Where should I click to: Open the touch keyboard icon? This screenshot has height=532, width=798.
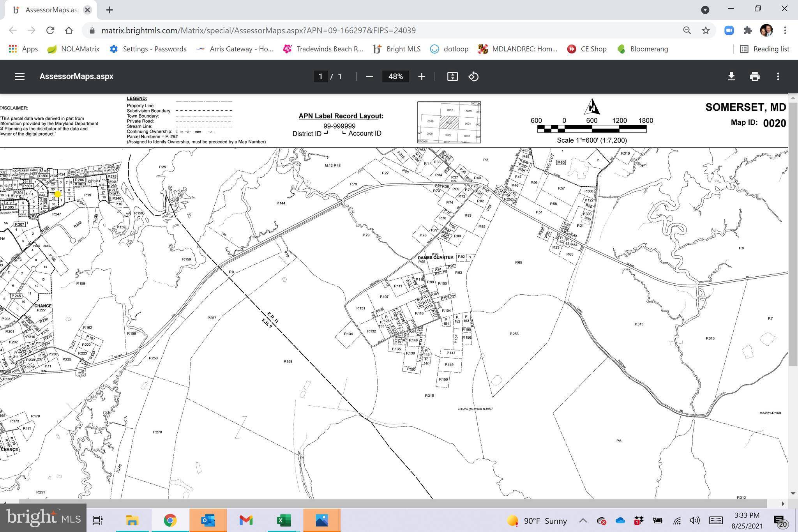click(x=716, y=521)
